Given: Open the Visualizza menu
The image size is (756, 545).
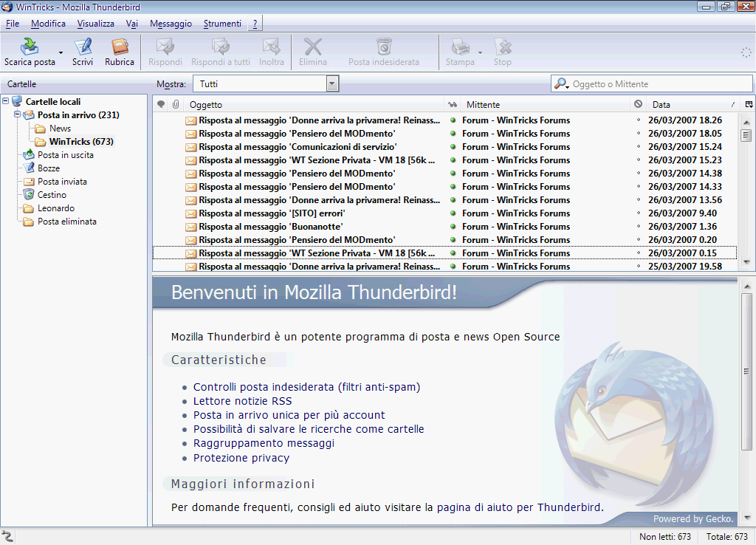Looking at the screenshot, I should click(95, 23).
